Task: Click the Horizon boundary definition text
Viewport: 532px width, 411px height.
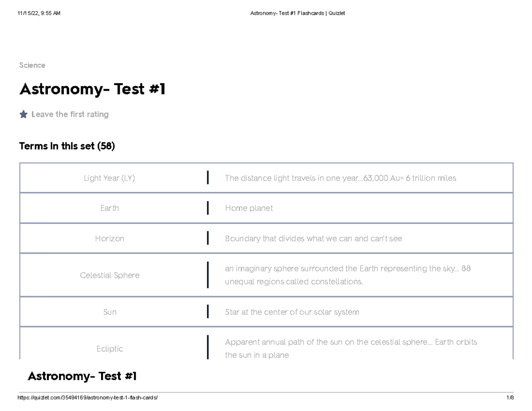Action: coord(313,239)
